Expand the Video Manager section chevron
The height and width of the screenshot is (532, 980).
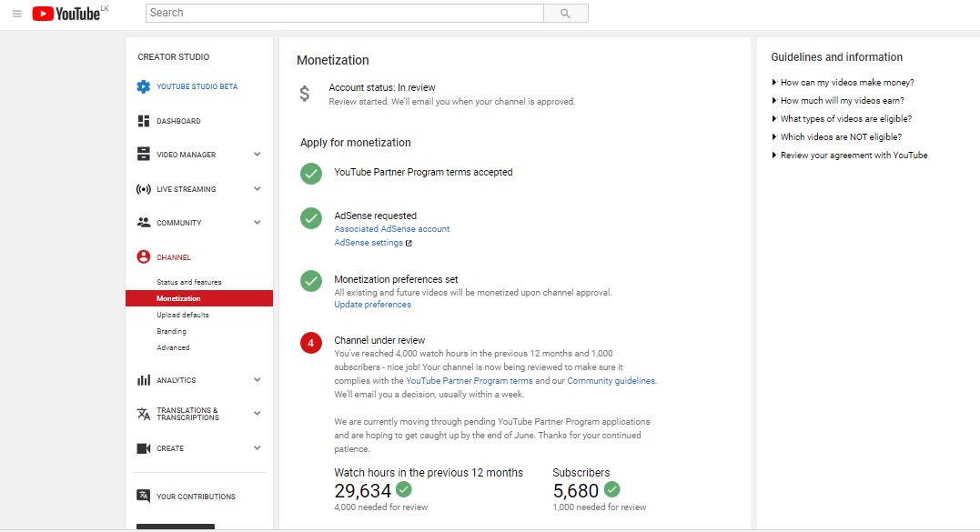[x=257, y=155]
